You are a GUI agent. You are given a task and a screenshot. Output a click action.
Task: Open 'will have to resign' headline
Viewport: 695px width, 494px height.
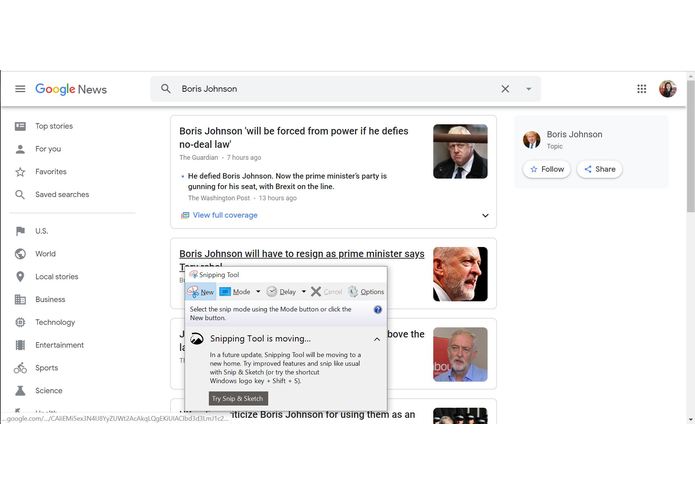(302, 254)
